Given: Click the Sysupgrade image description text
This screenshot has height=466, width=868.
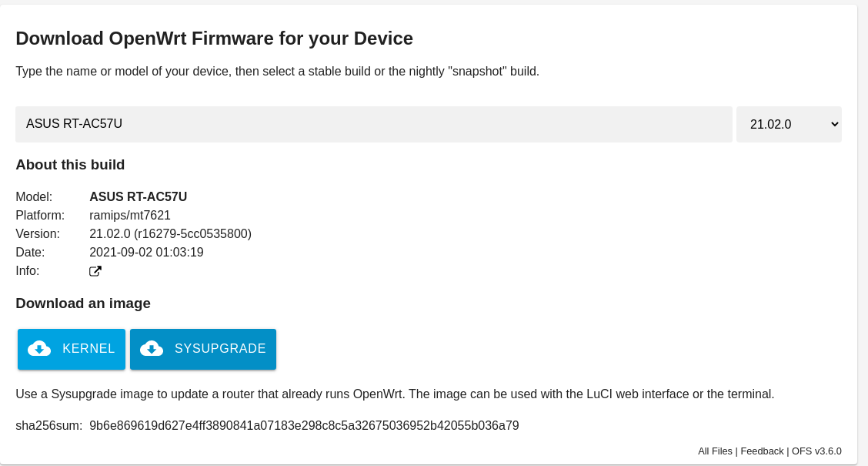Looking at the screenshot, I should pyautogui.click(x=395, y=394).
